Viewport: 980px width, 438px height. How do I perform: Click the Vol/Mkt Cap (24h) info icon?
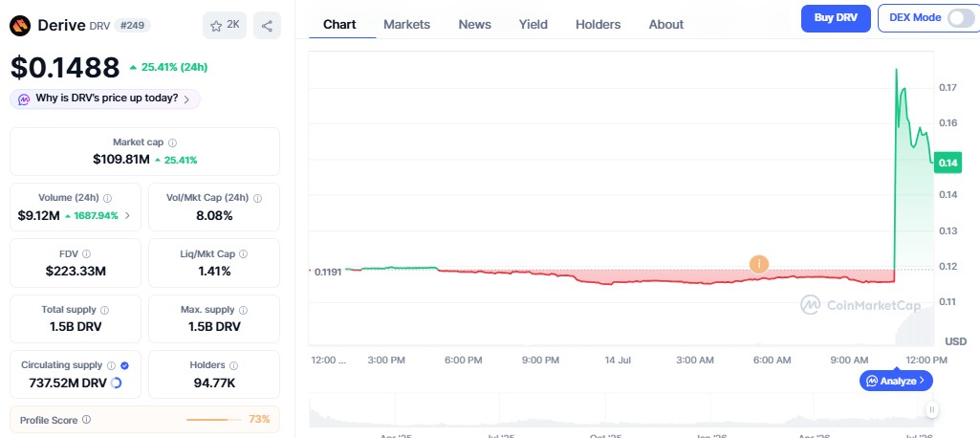point(257,198)
